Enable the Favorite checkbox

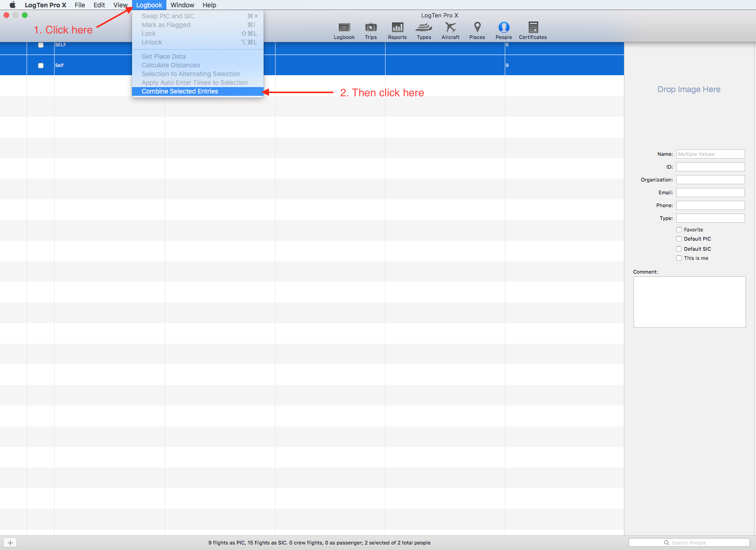pyautogui.click(x=679, y=230)
